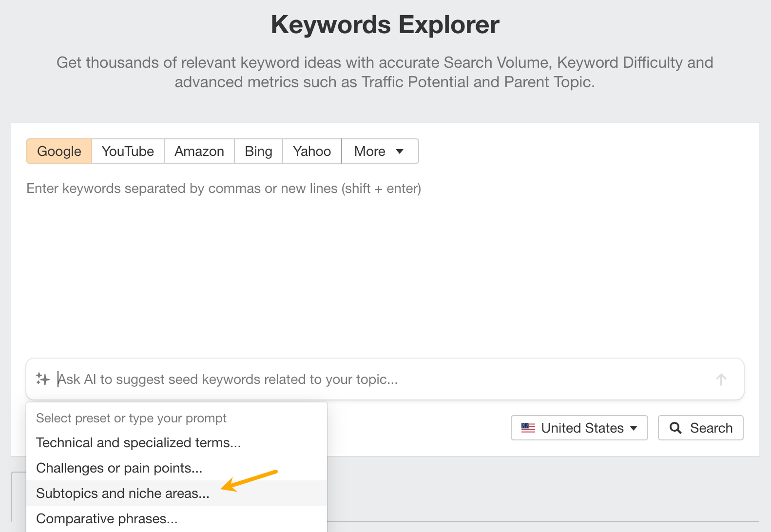
Task: Click the AI sparkle icon
Action: coord(43,379)
